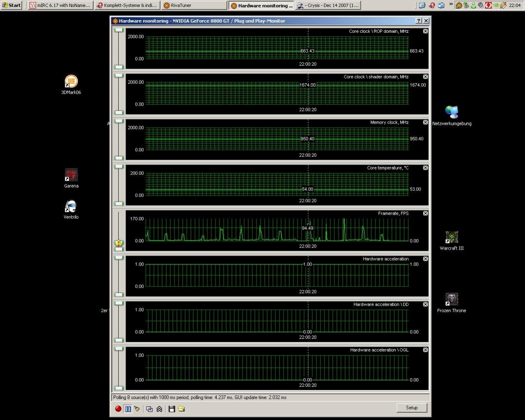This screenshot has height=420, width=525.
Task: Click the overlapping windows toolbar icon
Action: (149, 409)
